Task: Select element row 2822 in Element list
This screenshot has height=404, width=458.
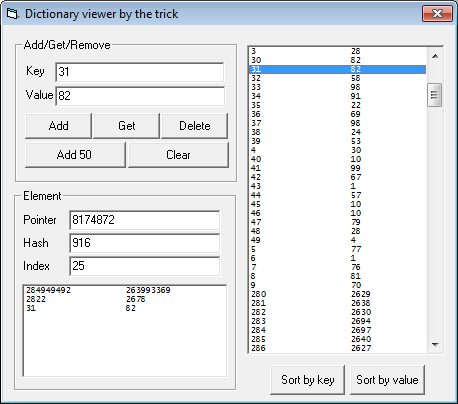Action: click(125, 299)
